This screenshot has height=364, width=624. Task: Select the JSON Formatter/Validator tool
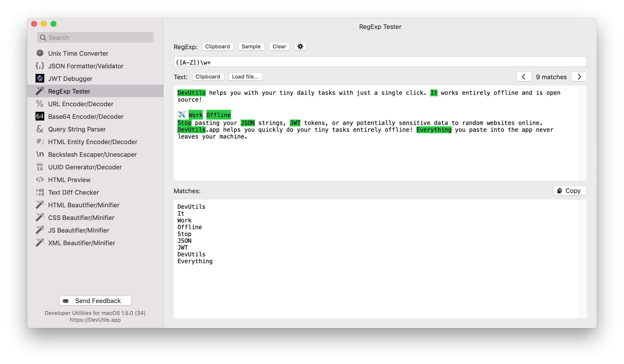(85, 66)
